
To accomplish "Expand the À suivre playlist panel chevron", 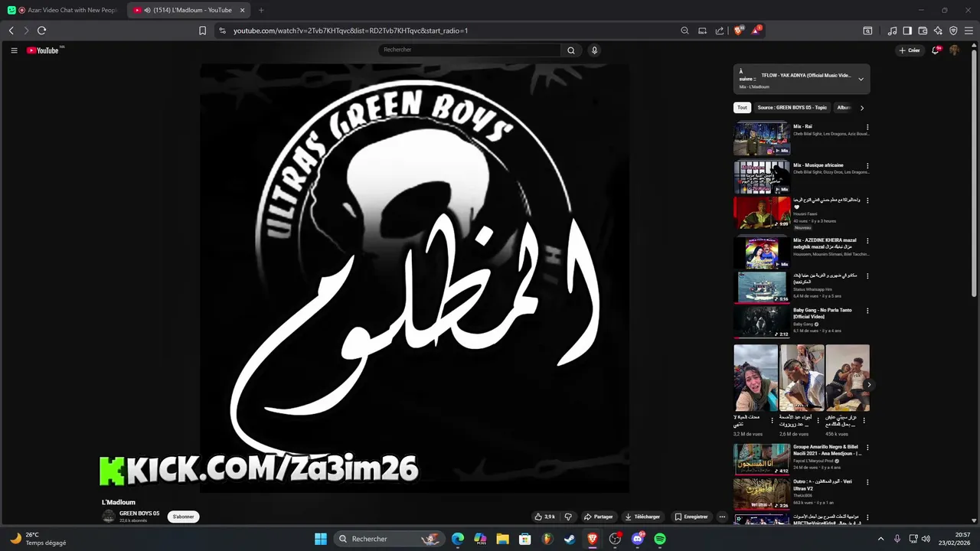I will [x=861, y=79].
